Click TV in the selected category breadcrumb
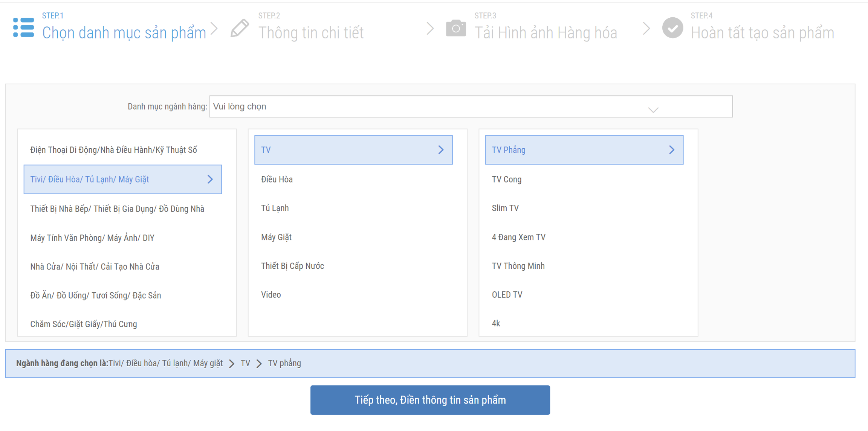The width and height of the screenshot is (868, 431). [x=245, y=364]
